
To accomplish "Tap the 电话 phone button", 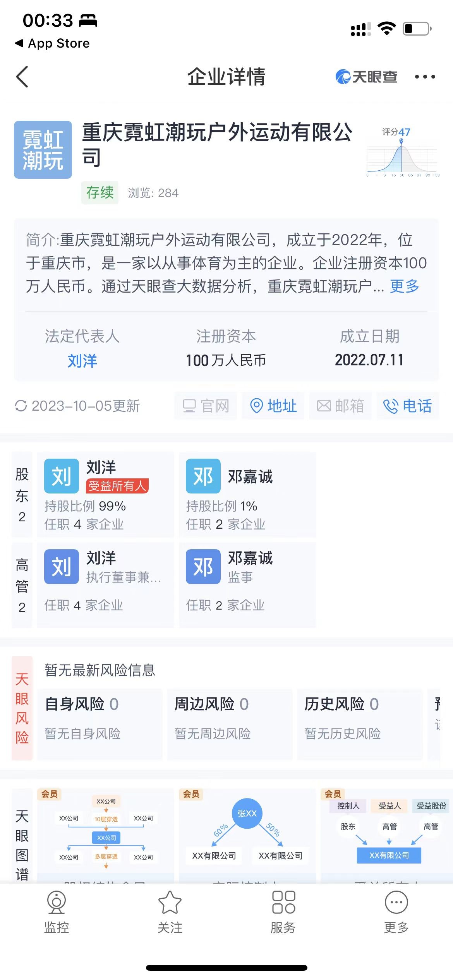I will (408, 406).
